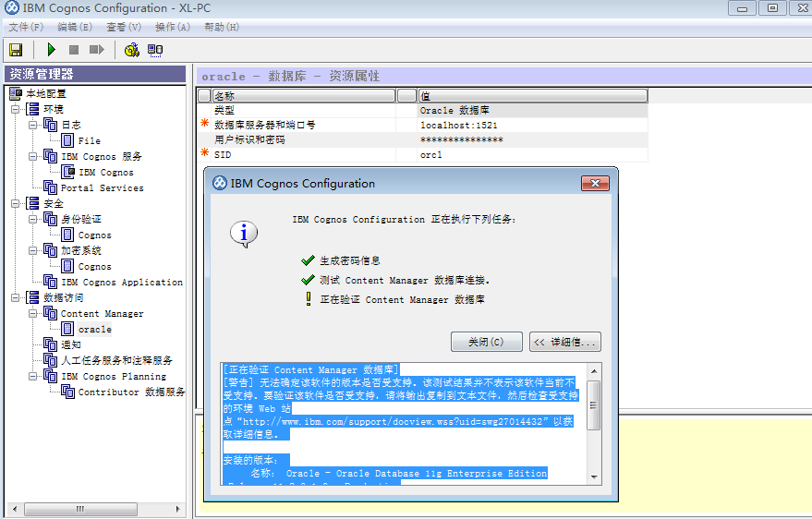Select the IBM Cognos service leaf icon
Viewport: 812px width, 519px height.
67,172
